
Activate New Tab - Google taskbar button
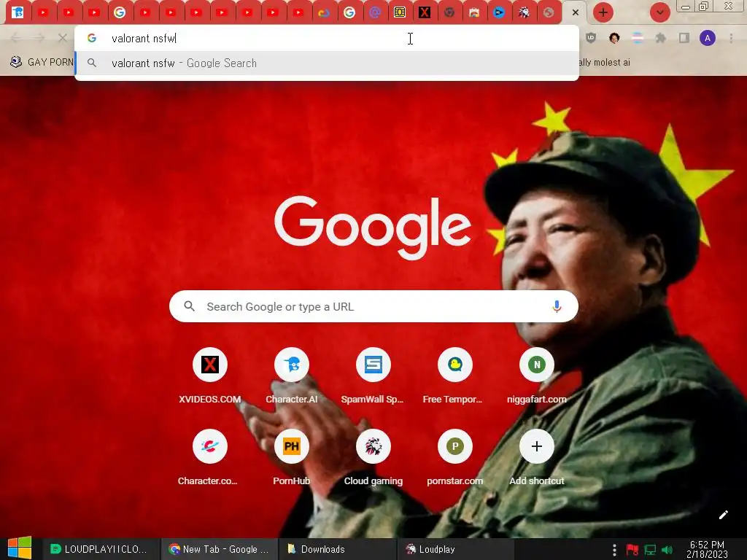pyautogui.click(x=219, y=549)
